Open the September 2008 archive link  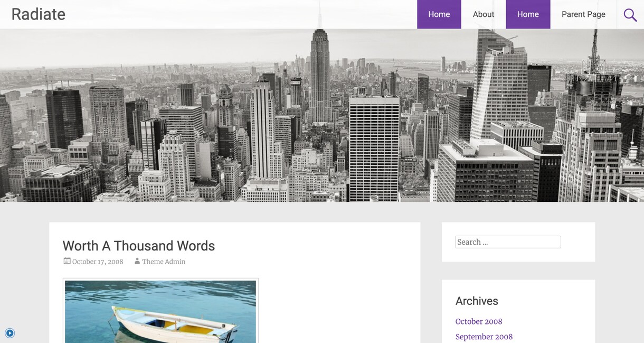click(x=484, y=337)
